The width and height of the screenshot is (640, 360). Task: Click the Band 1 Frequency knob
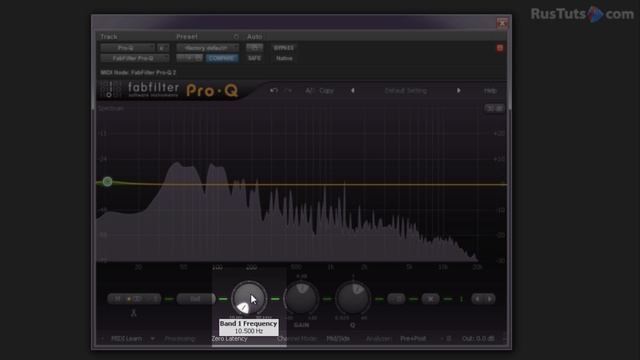pyautogui.click(x=249, y=298)
